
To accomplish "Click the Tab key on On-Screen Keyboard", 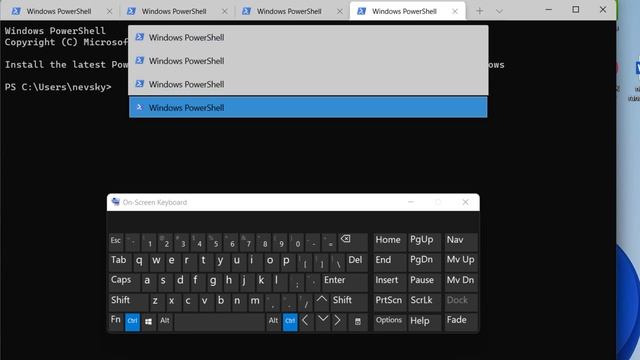I will 120,261.
